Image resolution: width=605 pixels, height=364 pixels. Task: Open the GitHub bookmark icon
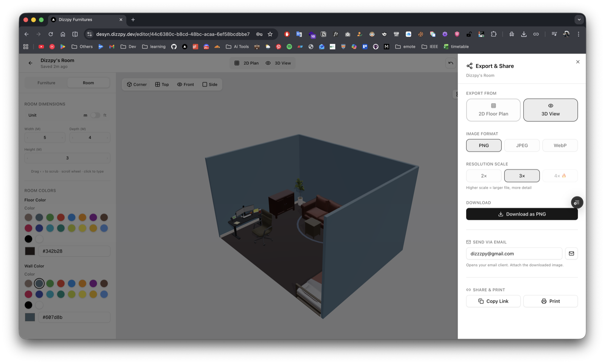[174, 46]
